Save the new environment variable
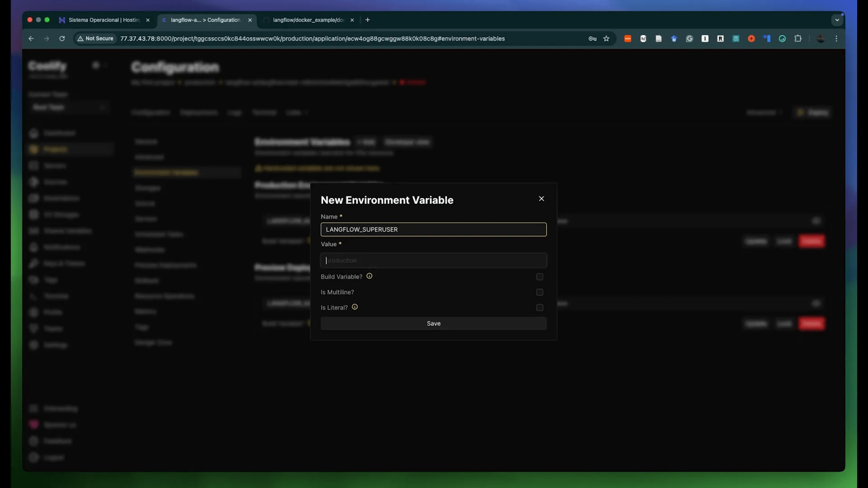The width and height of the screenshot is (868, 488). (434, 324)
